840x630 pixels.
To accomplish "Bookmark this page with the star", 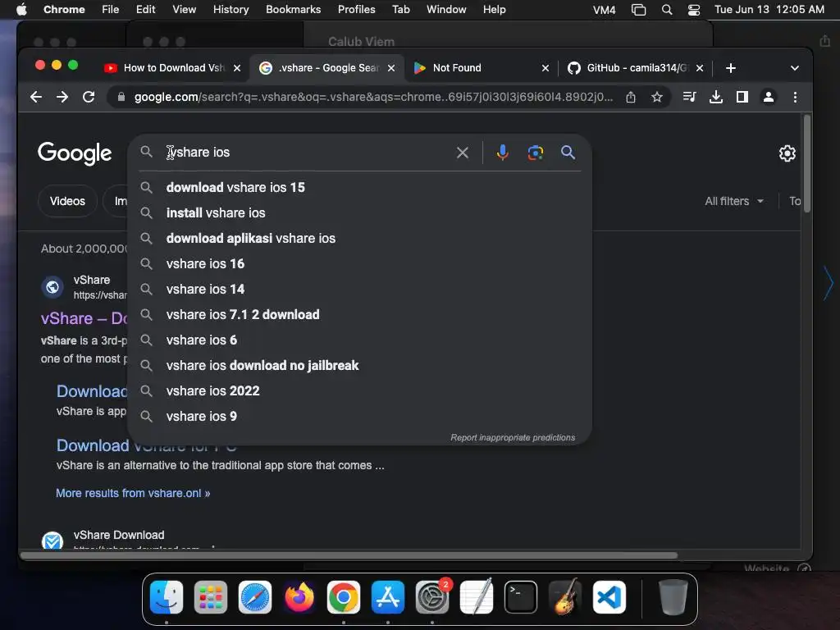I will pyautogui.click(x=657, y=97).
